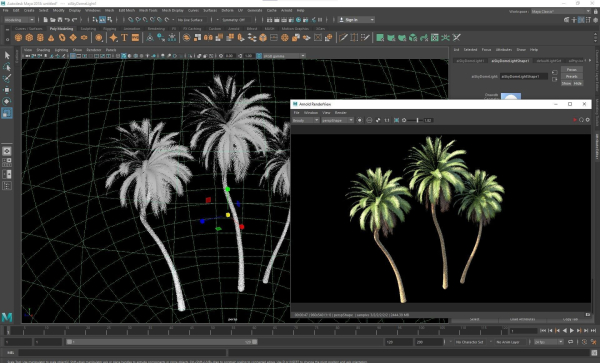The image size is (600, 363).
Task: Open the sRGB gamma view transform dropdown
Action: click(x=284, y=56)
